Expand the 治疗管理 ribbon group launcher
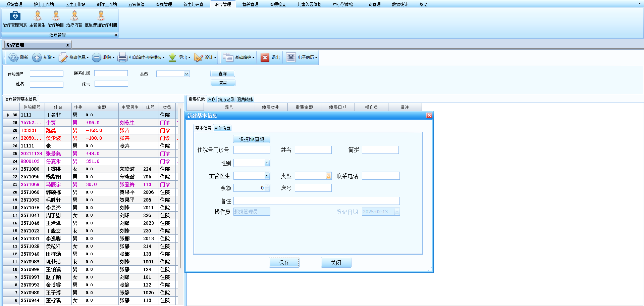The height and width of the screenshot is (306, 644). point(116,35)
